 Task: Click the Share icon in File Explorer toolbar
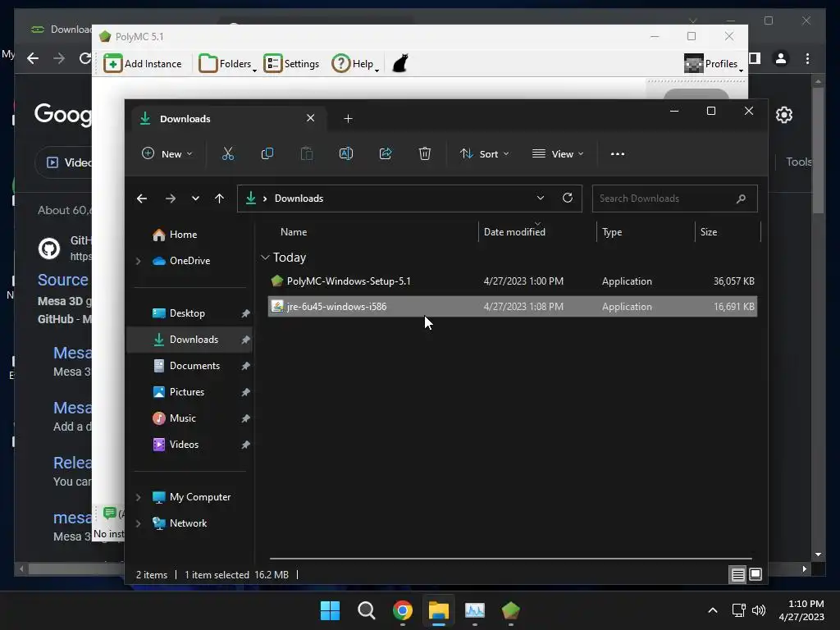pos(386,153)
